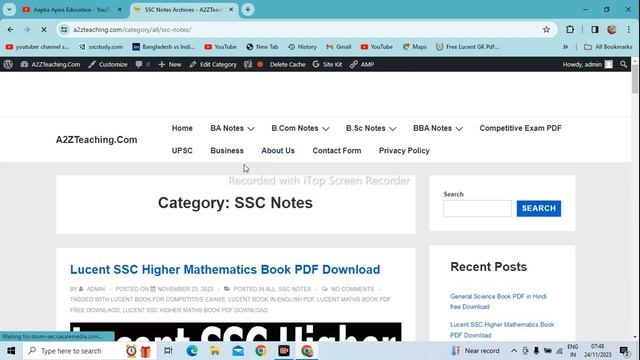Open File Explorer from the taskbar
Image resolution: width=640 pixels, height=360 pixels.
[215, 351]
